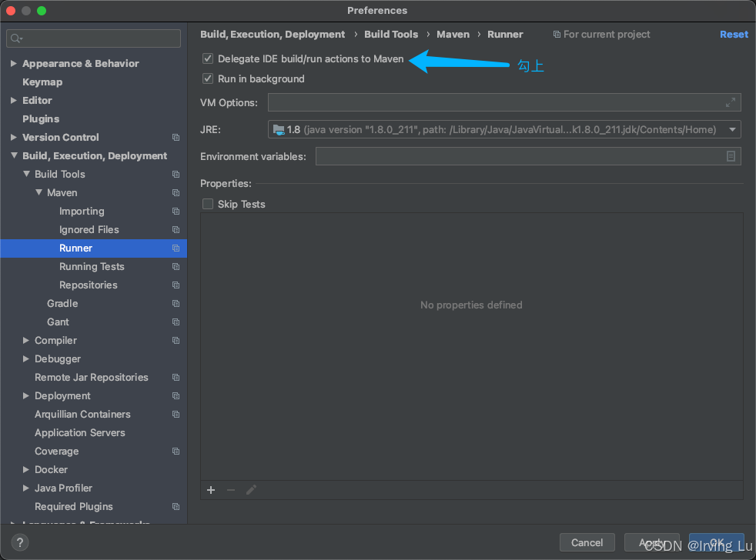Open Arquillian Containers settings
The image size is (756, 560).
[82, 415]
